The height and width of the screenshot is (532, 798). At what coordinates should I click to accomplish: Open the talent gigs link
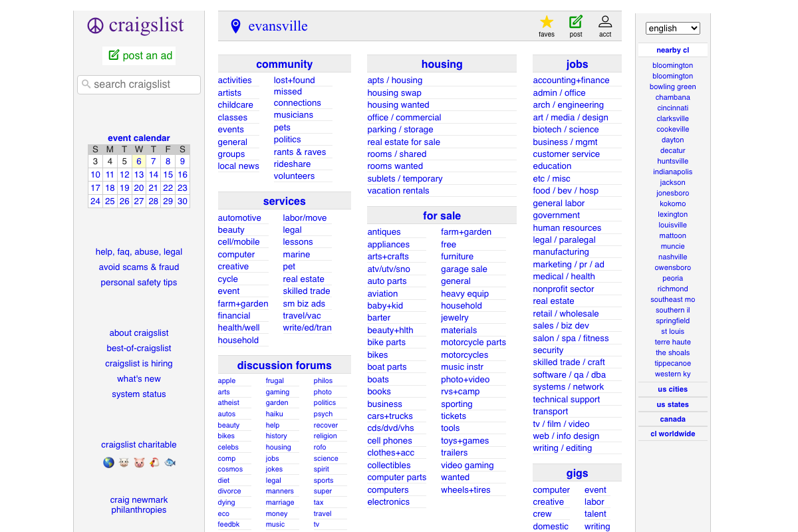tap(595, 514)
